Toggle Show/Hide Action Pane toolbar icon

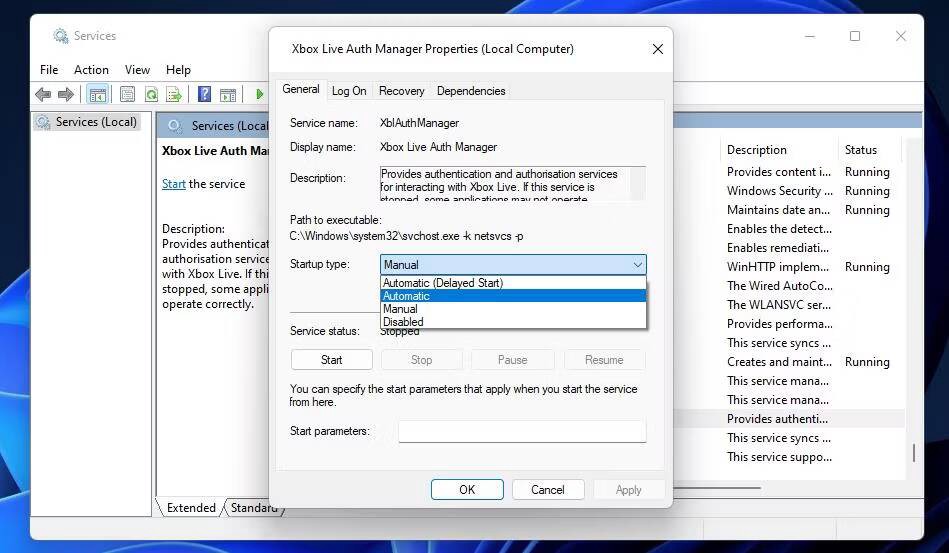[228, 94]
